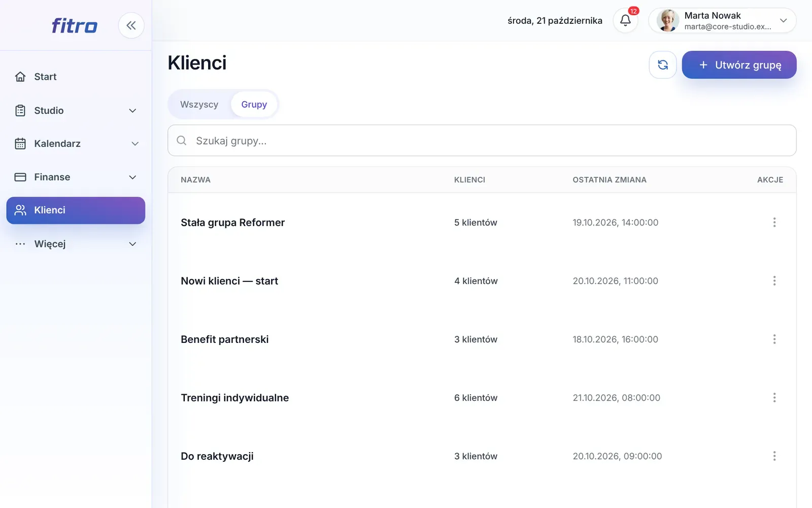This screenshot has width=812, height=508.
Task: Open the Nowi klienci — start group
Action: click(229, 281)
